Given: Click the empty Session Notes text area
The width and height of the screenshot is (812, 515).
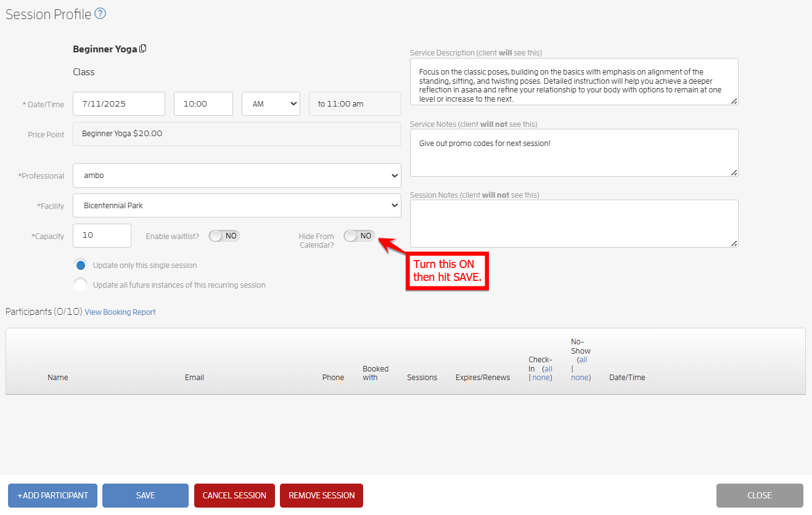Looking at the screenshot, I should 574,224.
